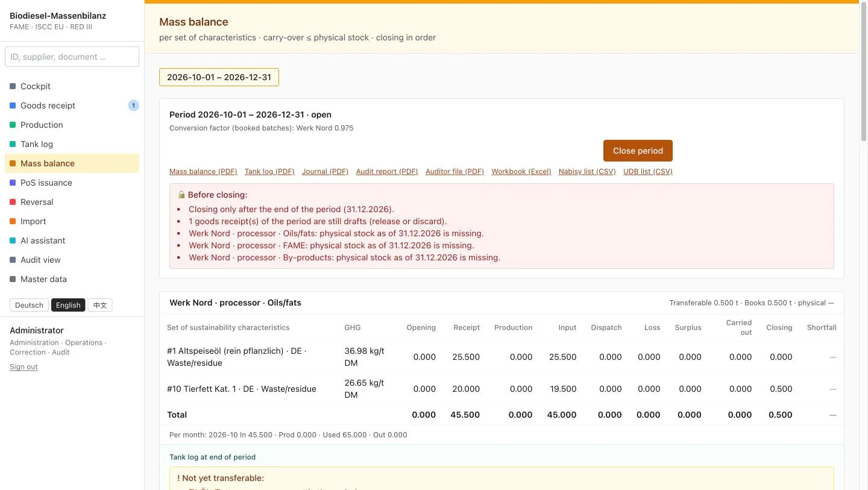Switch language to Deutsch
This screenshot has width=868, height=490.
[29, 305]
